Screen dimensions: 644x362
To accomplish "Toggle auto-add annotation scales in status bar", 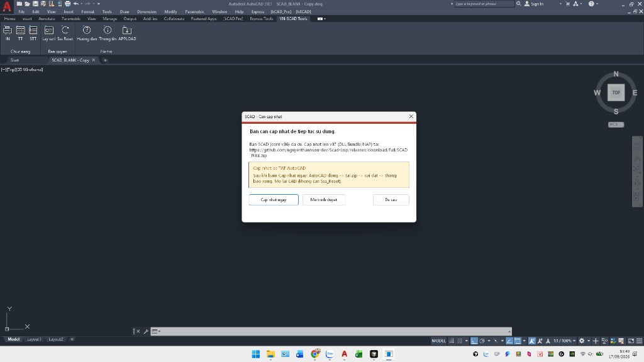I will click(x=540, y=341).
